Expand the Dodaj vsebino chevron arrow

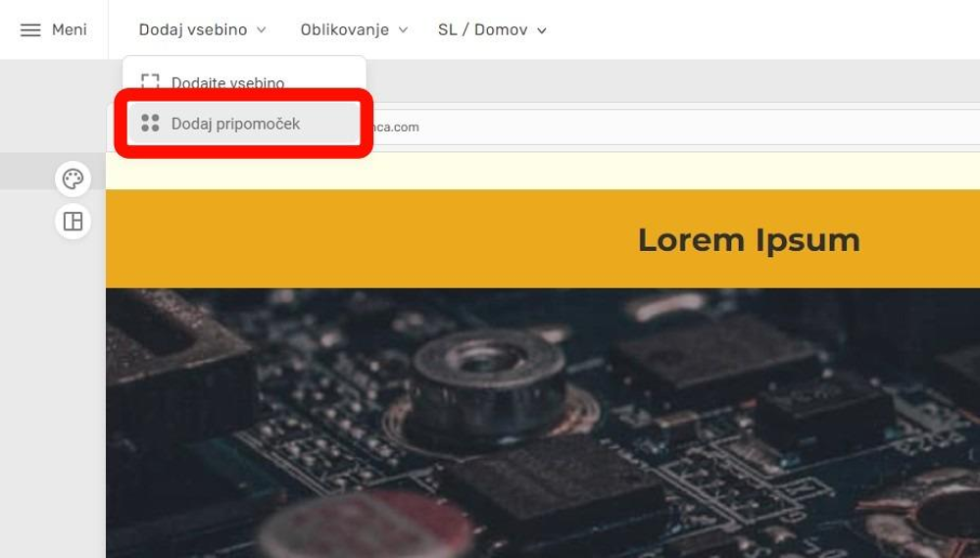[x=262, y=30]
